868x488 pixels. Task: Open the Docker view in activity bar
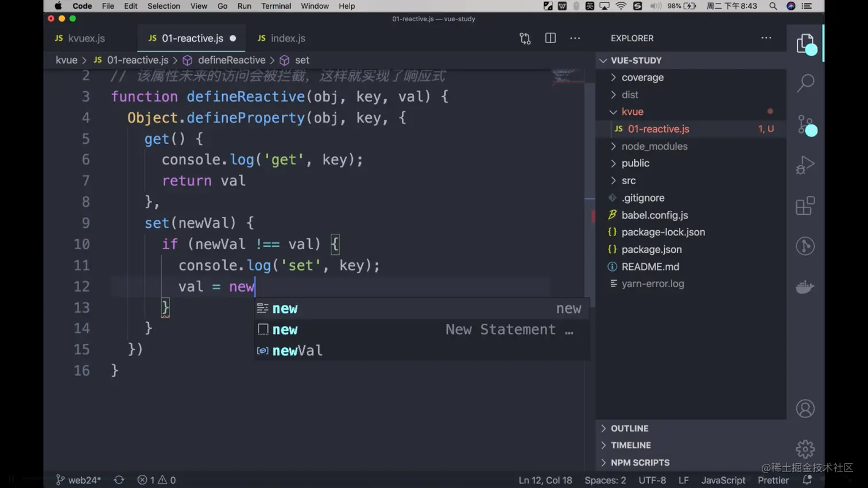[x=805, y=286]
